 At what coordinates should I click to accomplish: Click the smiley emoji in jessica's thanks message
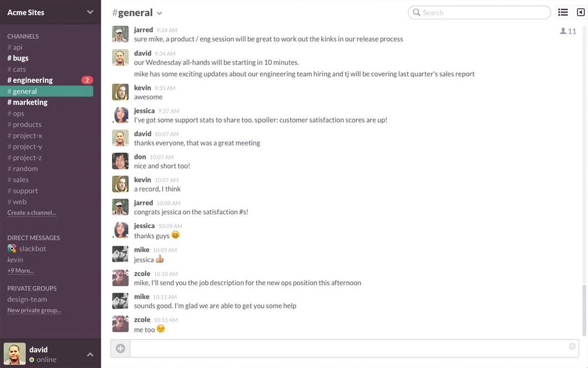(x=175, y=235)
